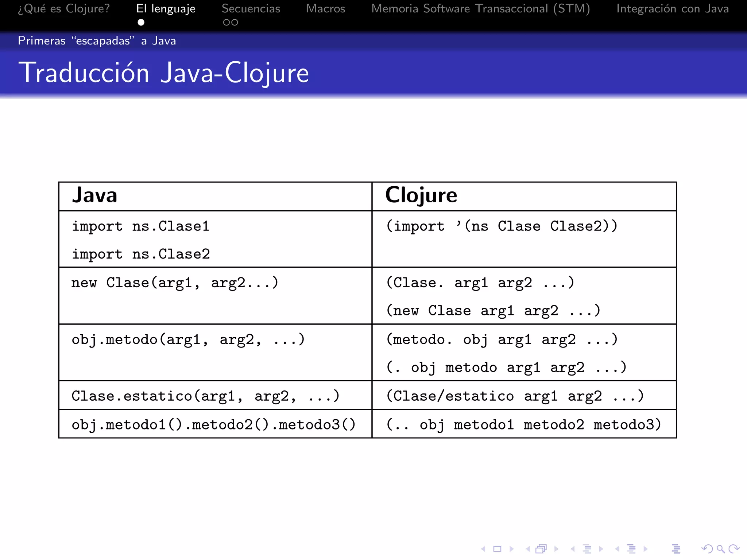Screen dimensions: 747x560
Task: Click the go-back curved arrow icon
Action: click(707, 549)
